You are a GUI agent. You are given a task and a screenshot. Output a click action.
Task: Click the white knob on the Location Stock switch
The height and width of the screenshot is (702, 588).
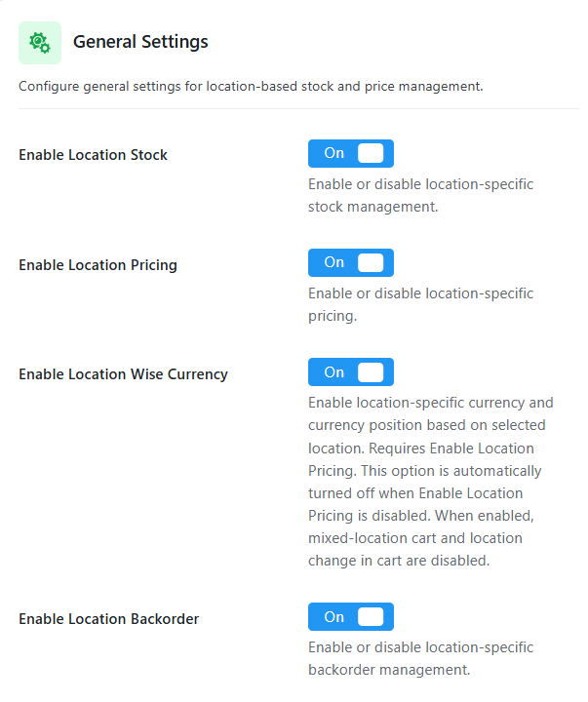click(x=371, y=154)
